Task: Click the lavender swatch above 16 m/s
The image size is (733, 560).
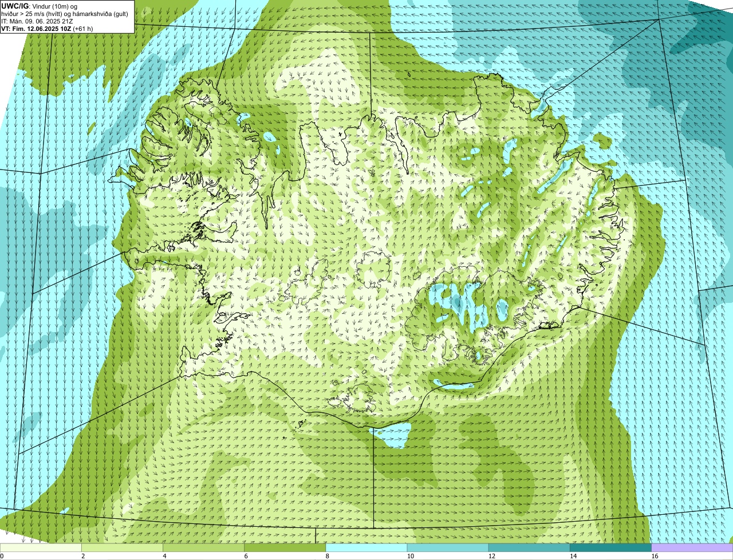Action: pos(692,547)
